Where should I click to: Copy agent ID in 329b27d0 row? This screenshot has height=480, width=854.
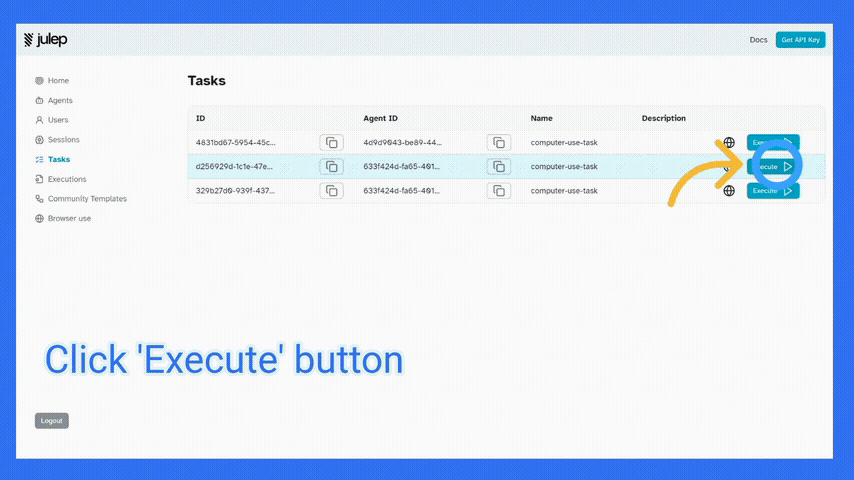coord(498,191)
